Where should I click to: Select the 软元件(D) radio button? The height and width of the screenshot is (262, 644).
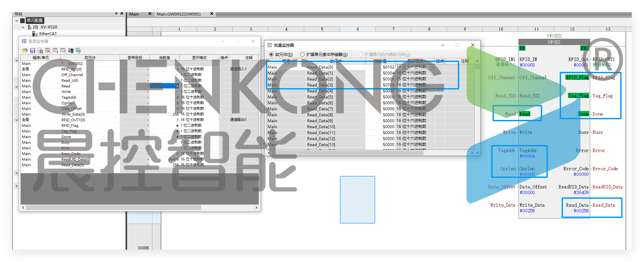click(x=271, y=55)
